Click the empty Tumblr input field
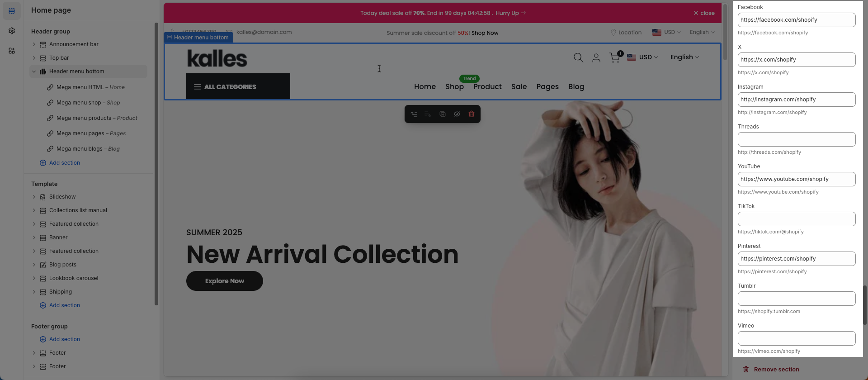This screenshot has height=380, width=868. (797, 299)
